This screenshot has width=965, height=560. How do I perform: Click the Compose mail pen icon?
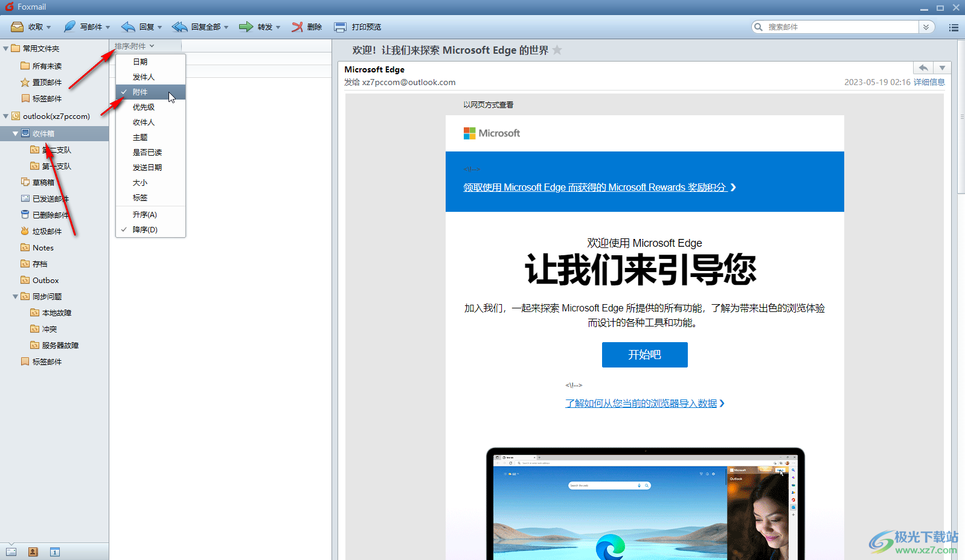coord(70,27)
